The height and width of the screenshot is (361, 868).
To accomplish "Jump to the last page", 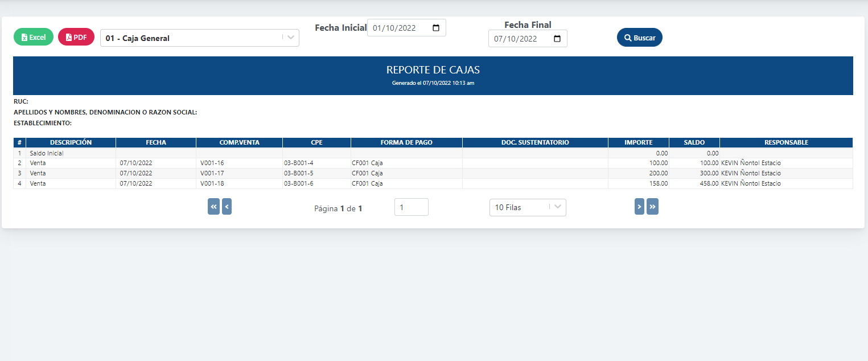I will 652,207.
